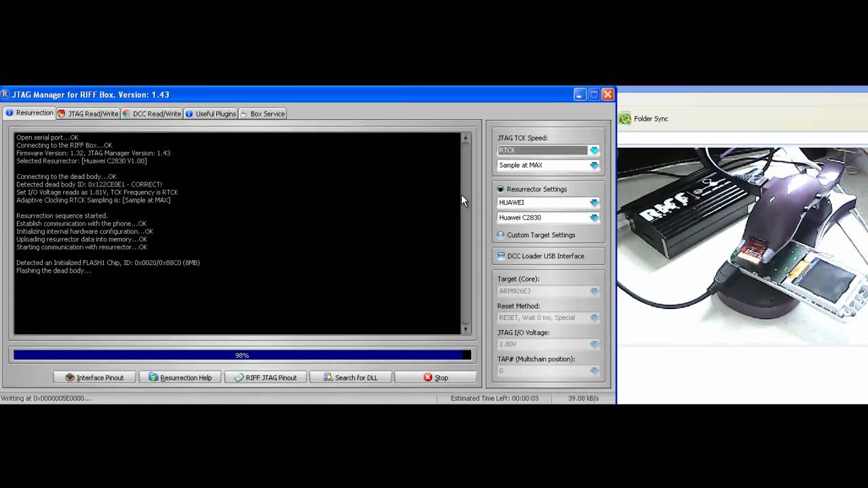This screenshot has height=488, width=868.
Task: Expand the RTCK TCK speed dropdown
Action: tap(594, 150)
